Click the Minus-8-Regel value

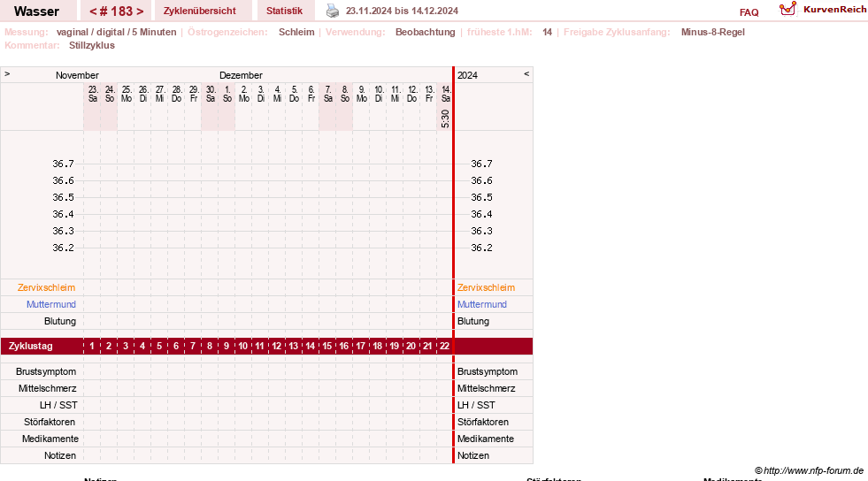[x=712, y=32]
